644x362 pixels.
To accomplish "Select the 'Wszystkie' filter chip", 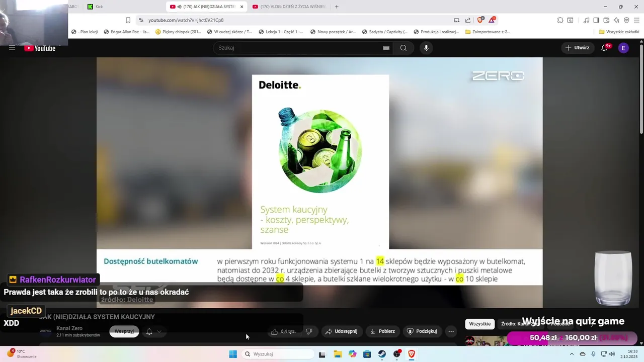I will coord(479,324).
